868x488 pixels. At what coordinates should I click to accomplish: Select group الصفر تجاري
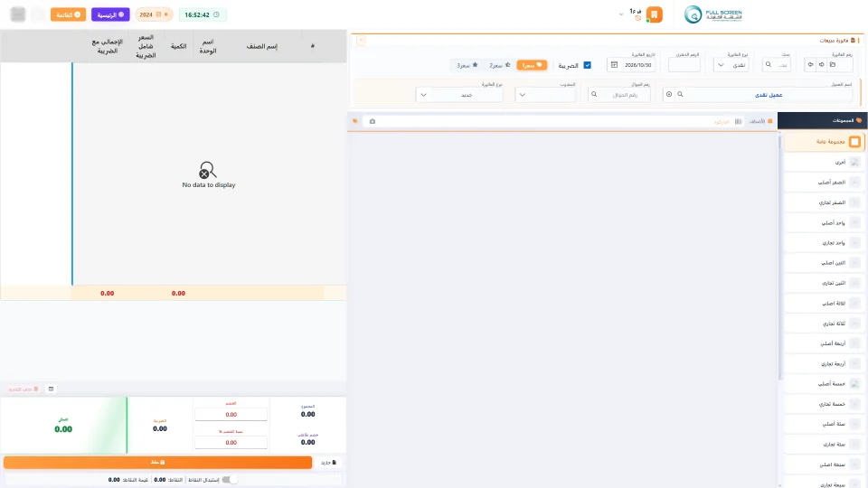click(x=825, y=202)
